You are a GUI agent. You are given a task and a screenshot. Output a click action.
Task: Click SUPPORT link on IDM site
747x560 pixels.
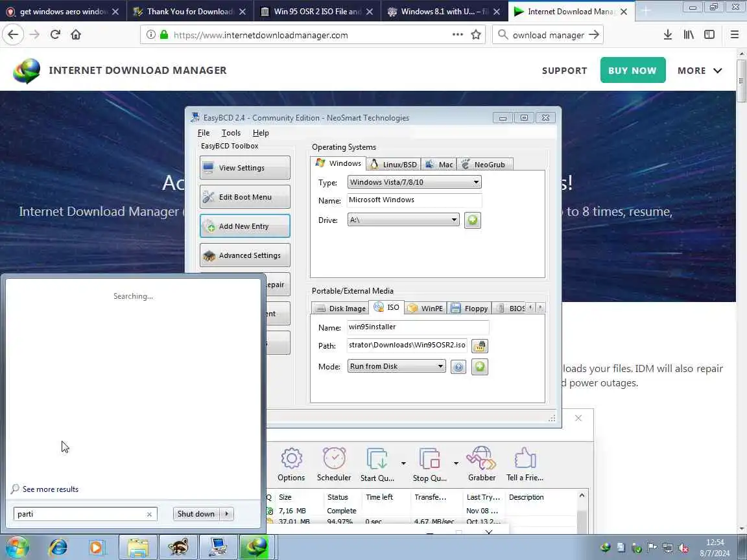coord(565,71)
